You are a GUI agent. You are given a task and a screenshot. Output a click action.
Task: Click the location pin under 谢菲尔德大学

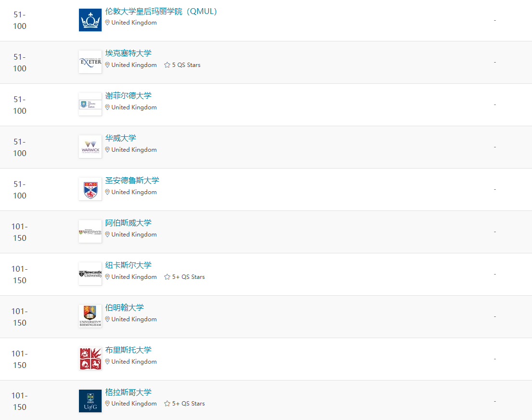107,107
